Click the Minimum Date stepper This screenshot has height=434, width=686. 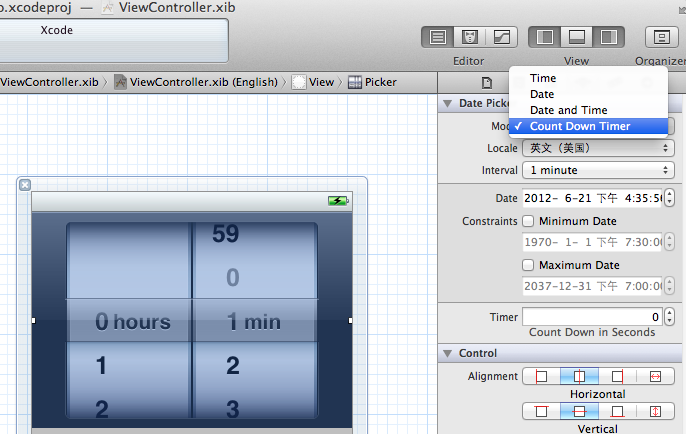tap(669, 242)
